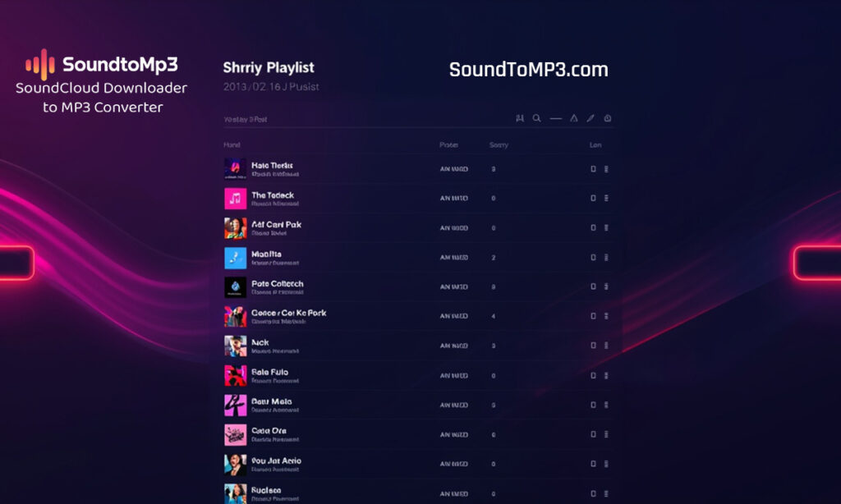Click the glowing neon button at right edge
841x504 pixels.
[816, 263]
